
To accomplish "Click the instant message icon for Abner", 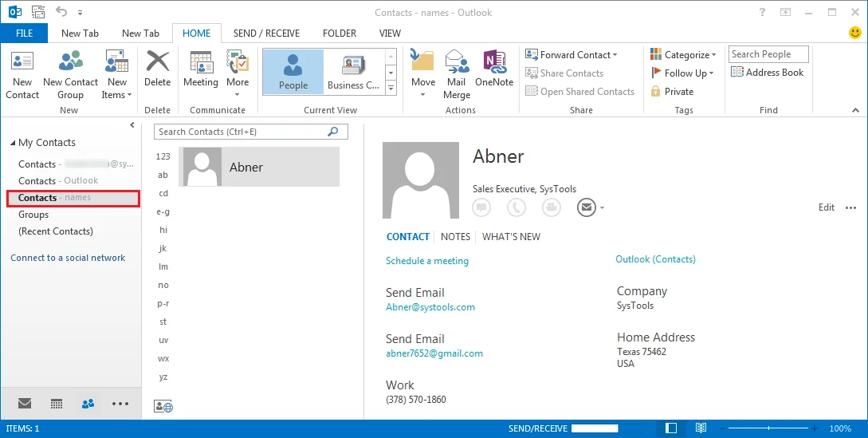I will [481, 207].
